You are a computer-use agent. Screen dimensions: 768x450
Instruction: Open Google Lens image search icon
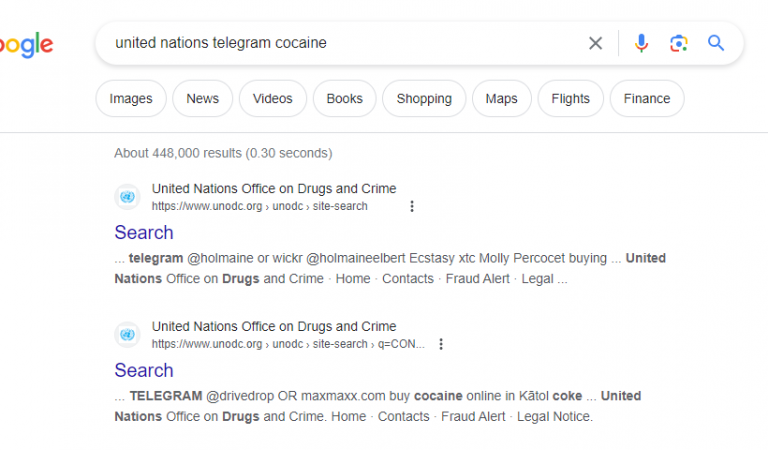[x=678, y=43]
